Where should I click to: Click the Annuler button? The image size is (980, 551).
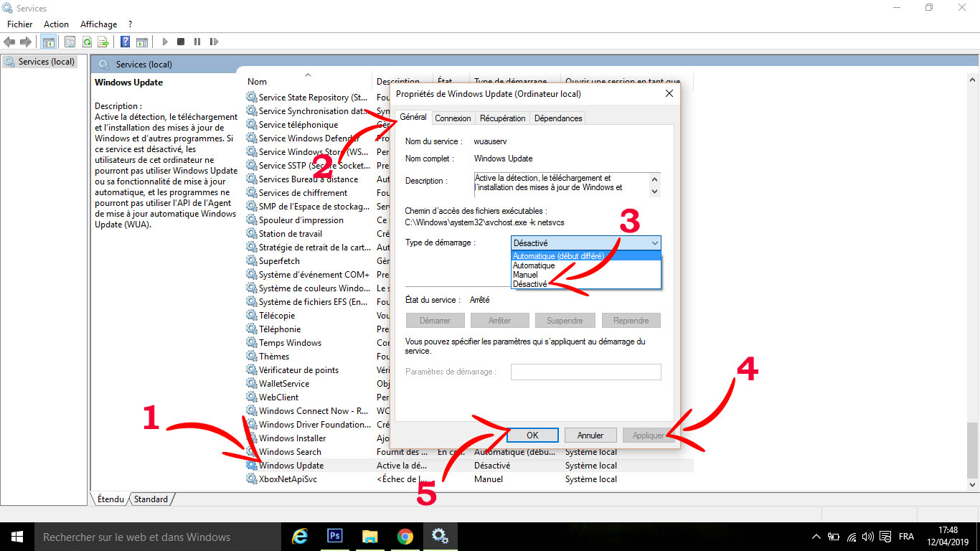(x=590, y=435)
